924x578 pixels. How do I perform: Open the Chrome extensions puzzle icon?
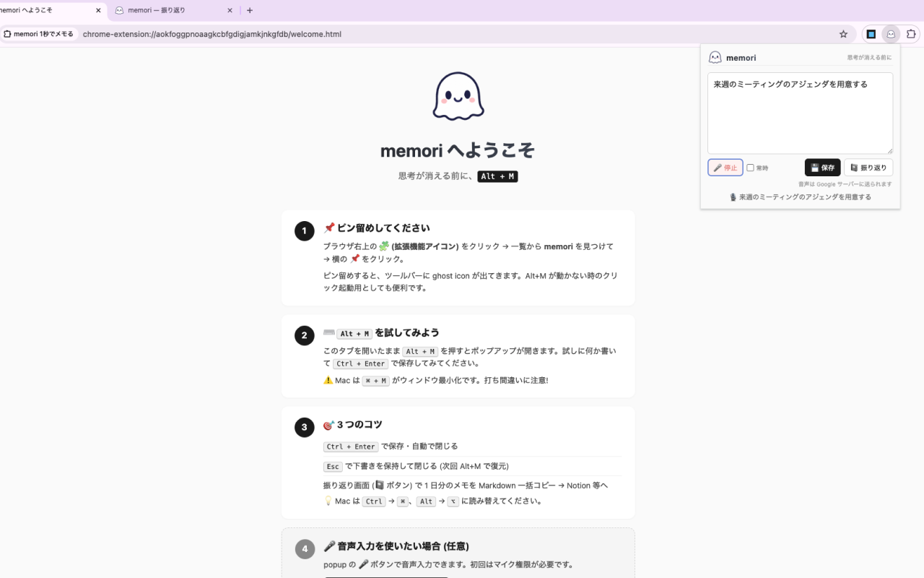click(911, 34)
